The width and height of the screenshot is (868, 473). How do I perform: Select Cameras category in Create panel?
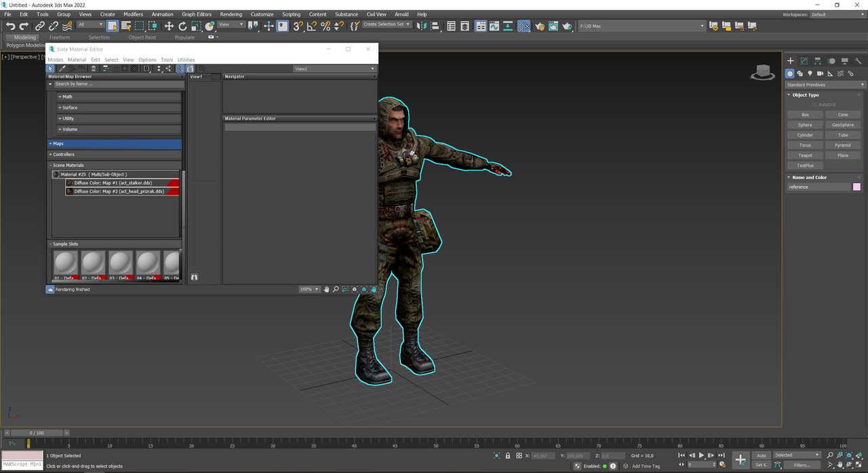(820, 73)
